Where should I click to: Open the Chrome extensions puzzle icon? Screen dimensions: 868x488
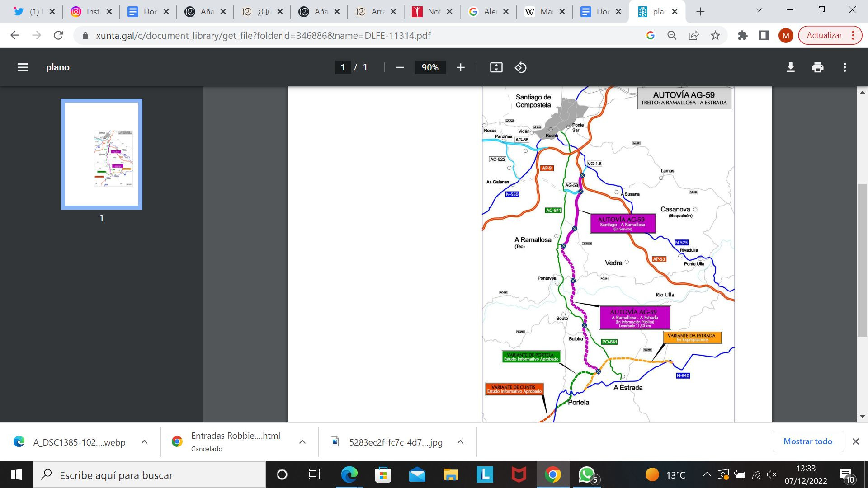[742, 35]
